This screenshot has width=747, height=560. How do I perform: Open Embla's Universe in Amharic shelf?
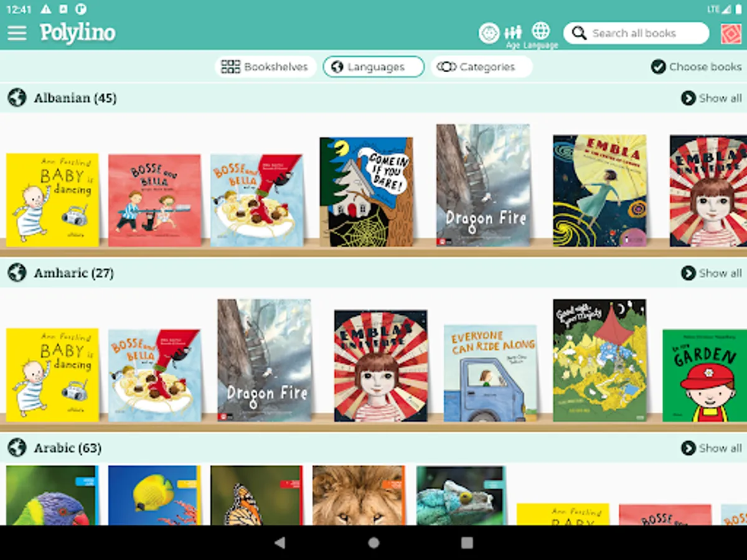(x=381, y=366)
